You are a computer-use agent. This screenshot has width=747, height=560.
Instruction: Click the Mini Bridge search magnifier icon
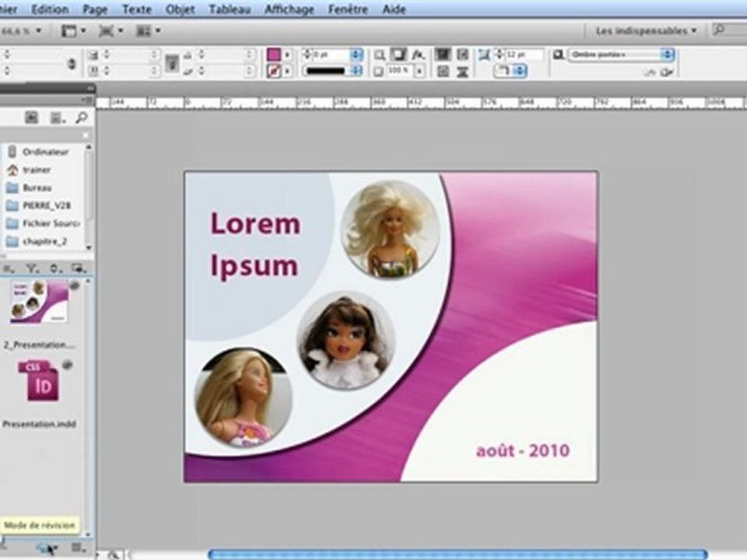click(x=82, y=117)
